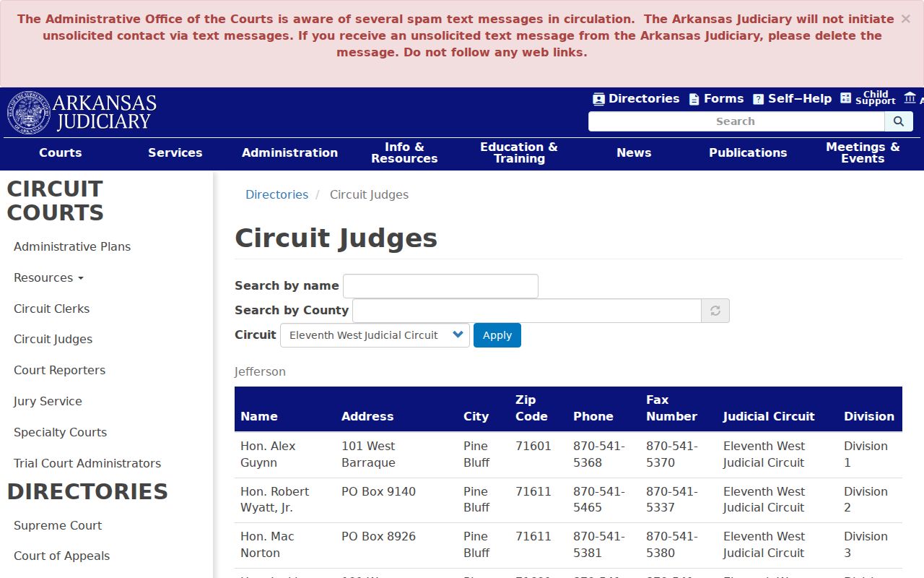Open the Courts menu

point(61,153)
